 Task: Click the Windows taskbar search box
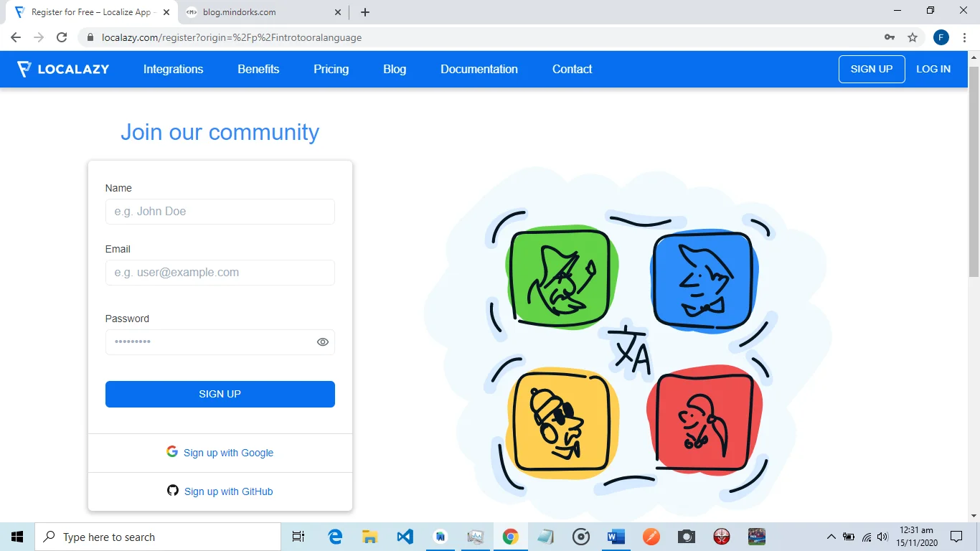click(158, 537)
